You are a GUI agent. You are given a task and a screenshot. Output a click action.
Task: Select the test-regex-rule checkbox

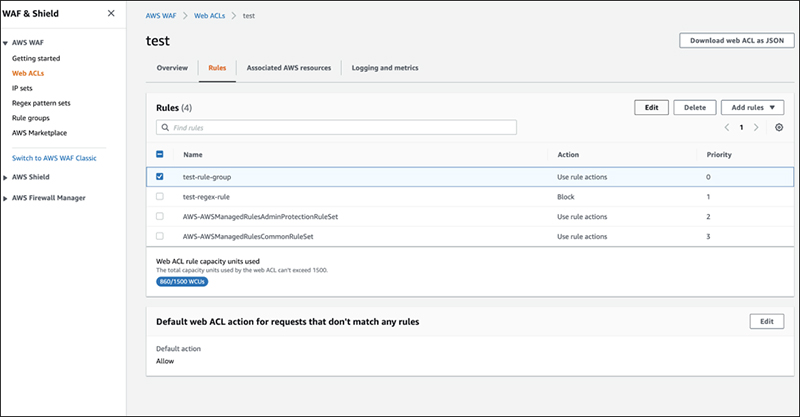[x=160, y=197]
